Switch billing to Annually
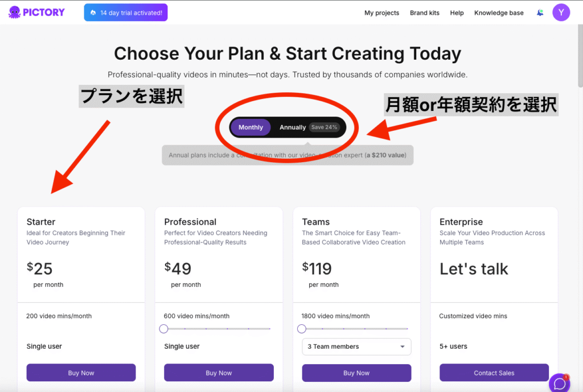Screen dimensions: 583x392 click(293, 127)
